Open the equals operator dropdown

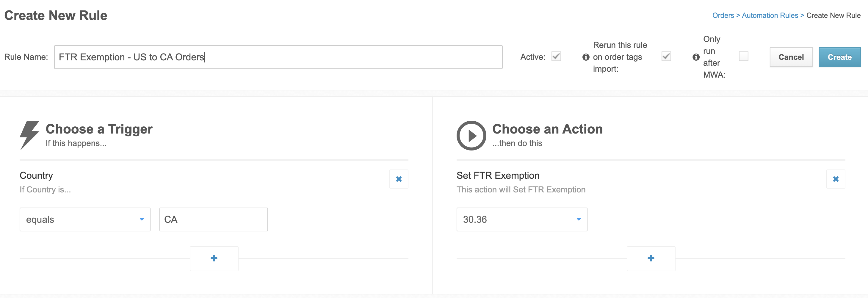tap(85, 219)
